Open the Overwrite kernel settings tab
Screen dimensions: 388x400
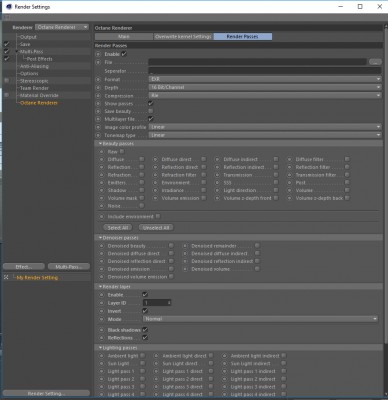(x=183, y=36)
